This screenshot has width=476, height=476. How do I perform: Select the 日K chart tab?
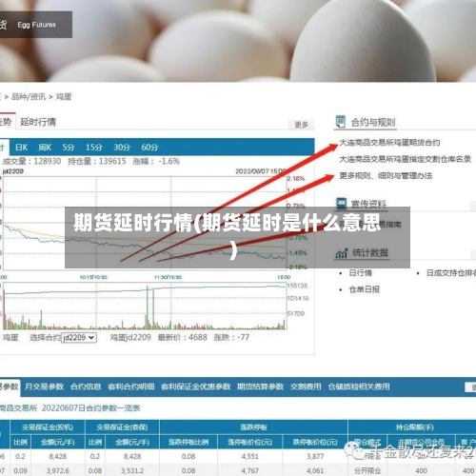tap(22, 148)
